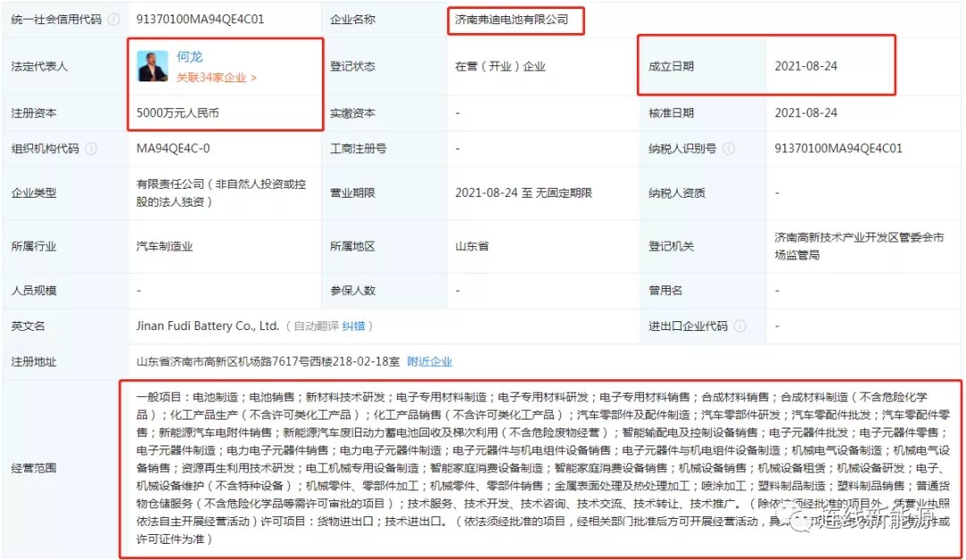The height and width of the screenshot is (560, 966).
Task: Click the English name Jinan Fudi Battery Co., Ltd.
Action: pyautogui.click(x=208, y=327)
